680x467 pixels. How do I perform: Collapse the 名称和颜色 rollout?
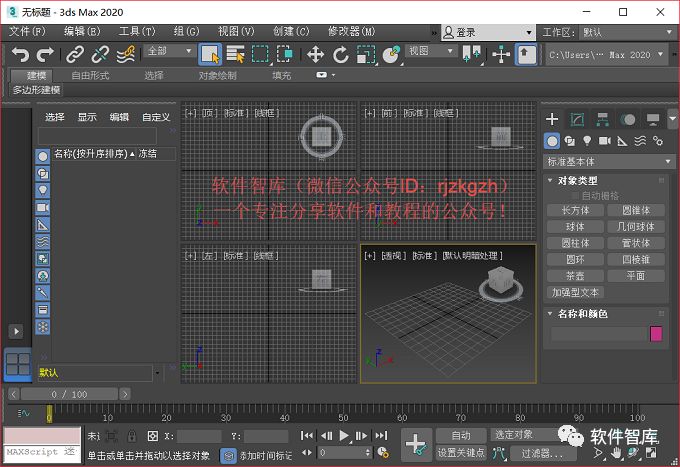click(x=550, y=313)
